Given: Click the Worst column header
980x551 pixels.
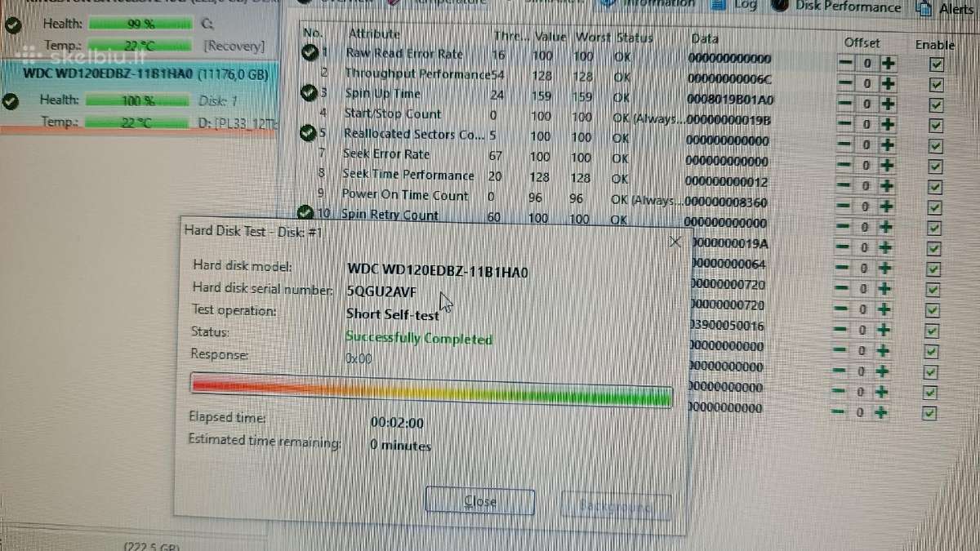Looking at the screenshot, I should (x=592, y=38).
